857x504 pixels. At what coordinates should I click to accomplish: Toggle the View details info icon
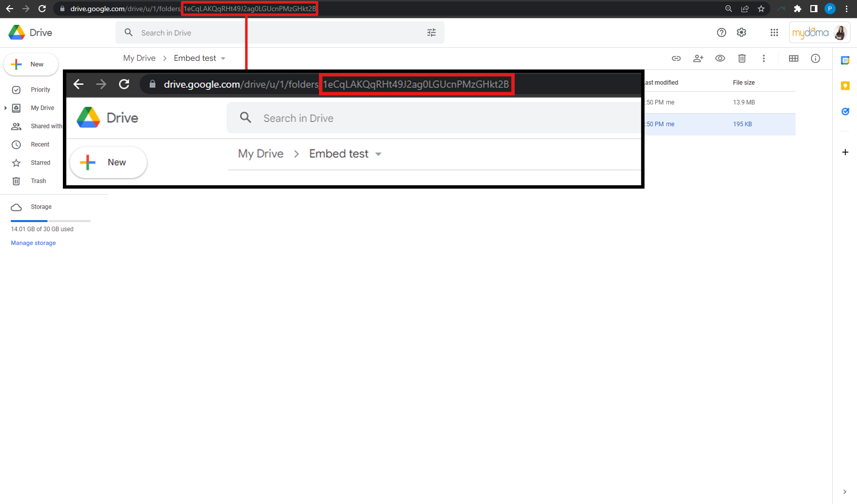coord(815,58)
